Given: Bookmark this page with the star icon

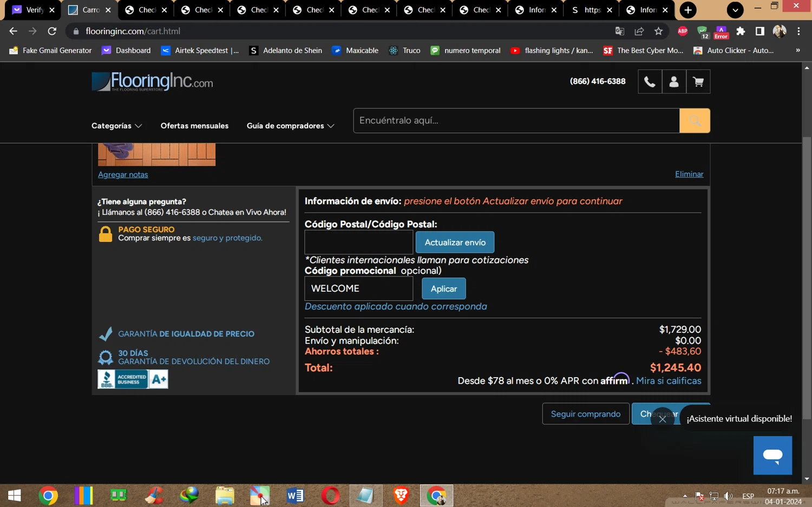Looking at the screenshot, I should pyautogui.click(x=658, y=31).
